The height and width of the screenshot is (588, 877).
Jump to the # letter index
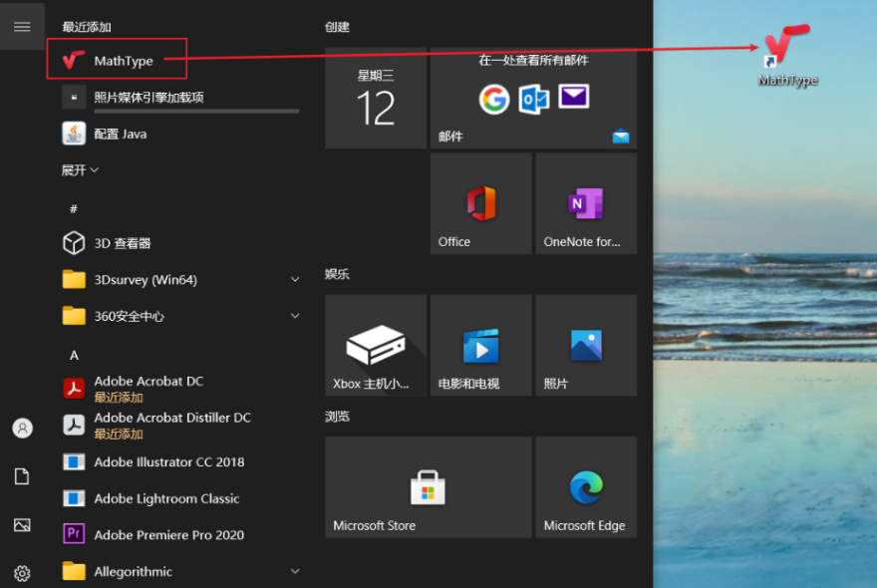74,208
